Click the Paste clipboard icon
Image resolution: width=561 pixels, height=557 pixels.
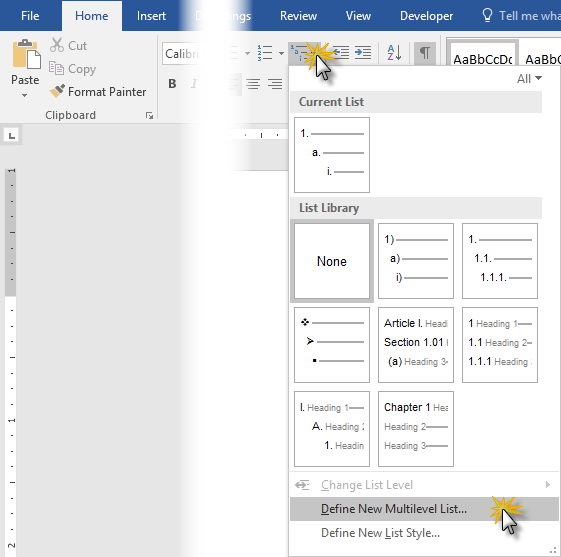26,54
